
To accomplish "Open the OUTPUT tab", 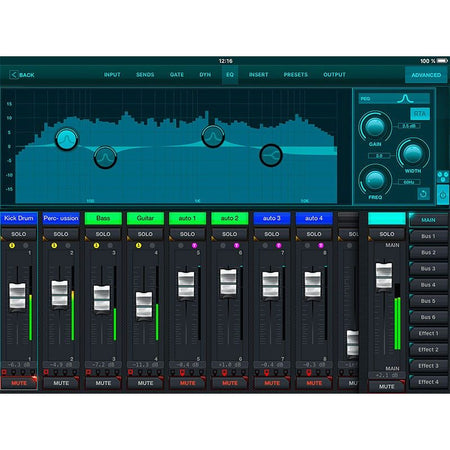I will click(334, 75).
